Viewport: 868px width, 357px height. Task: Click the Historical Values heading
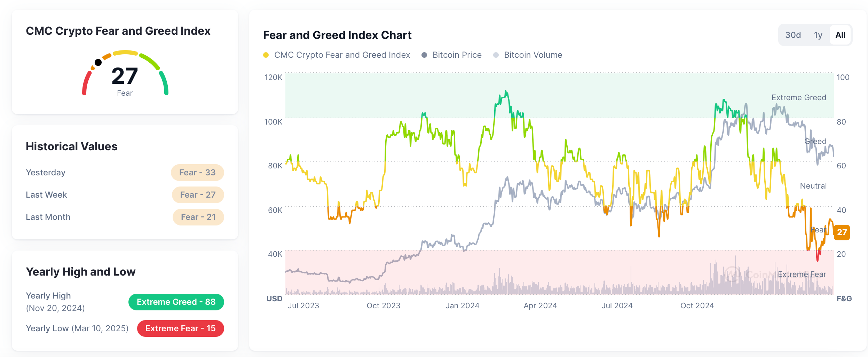click(x=71, y=146)
